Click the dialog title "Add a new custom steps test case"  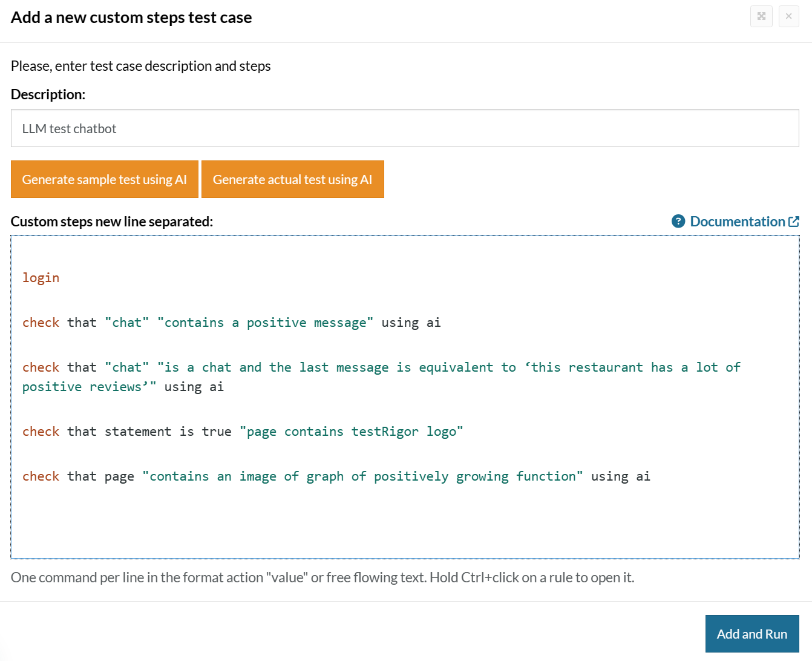pos(131,18)
